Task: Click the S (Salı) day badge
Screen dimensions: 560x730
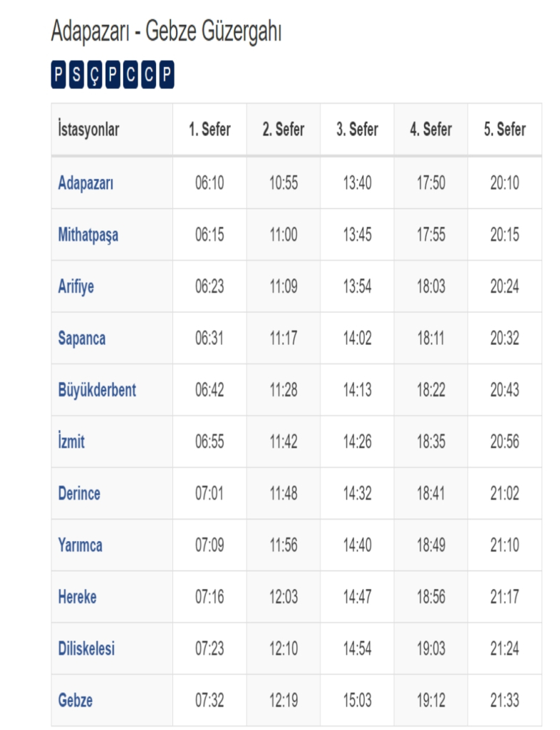Action: click(x=77, y=76)
